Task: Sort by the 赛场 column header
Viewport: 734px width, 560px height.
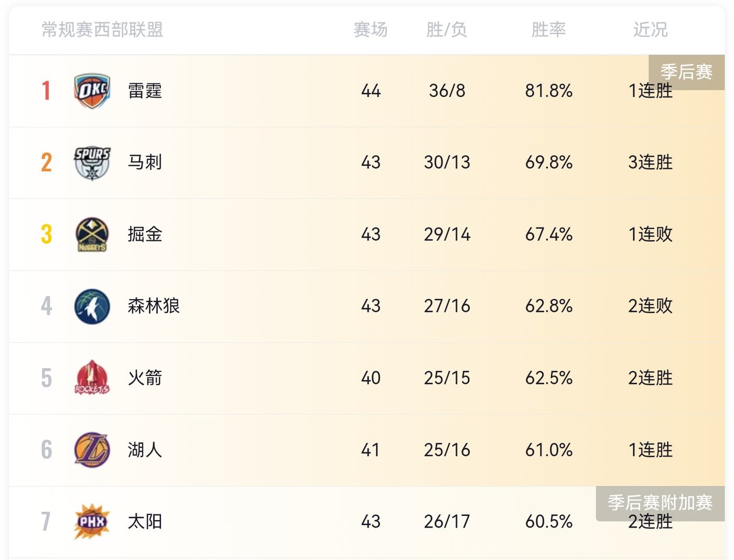Action: pyautogui.click(x=371, y=30)
